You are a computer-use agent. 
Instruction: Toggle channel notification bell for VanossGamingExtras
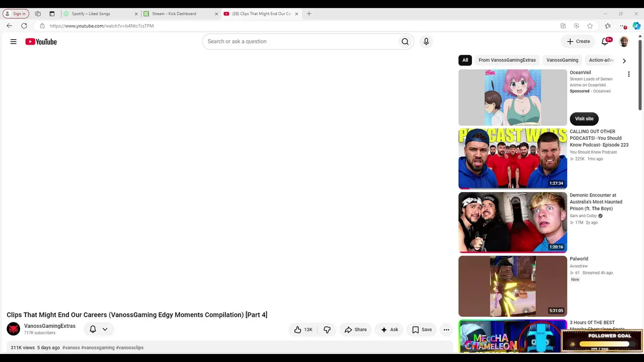point(93,329)
